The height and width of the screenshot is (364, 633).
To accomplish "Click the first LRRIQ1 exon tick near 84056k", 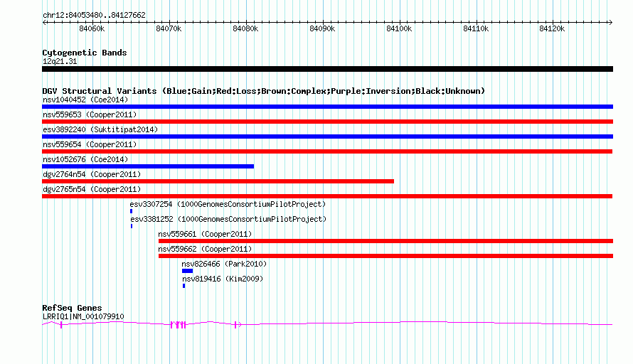I will (x=61, y=324).
